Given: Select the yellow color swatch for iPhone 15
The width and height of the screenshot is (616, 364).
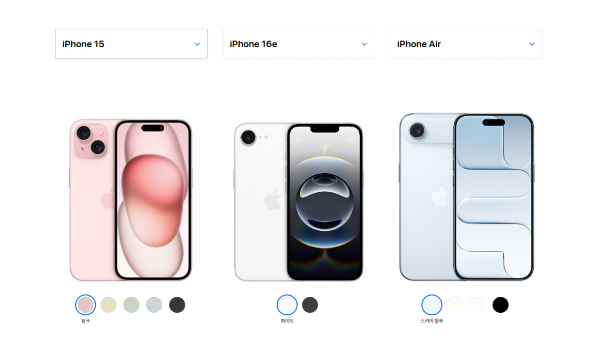Looking at the screenshot, I should (108, 305).
